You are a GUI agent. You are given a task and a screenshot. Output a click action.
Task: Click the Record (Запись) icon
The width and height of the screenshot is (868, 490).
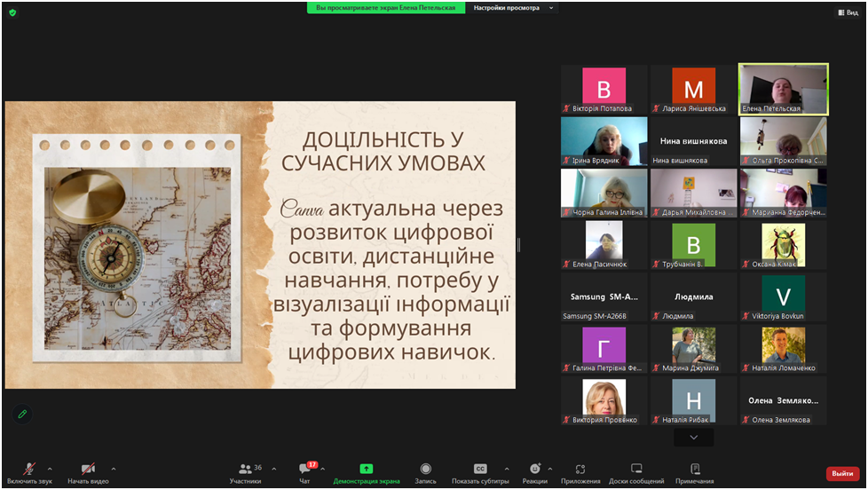(x=426, y=469)
